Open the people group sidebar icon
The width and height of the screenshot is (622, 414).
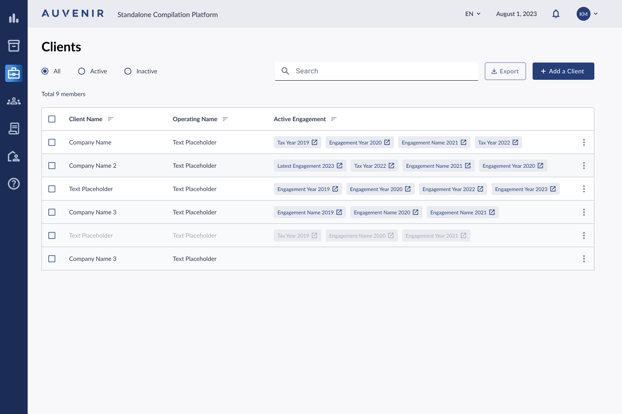click(x=13, y=101)
